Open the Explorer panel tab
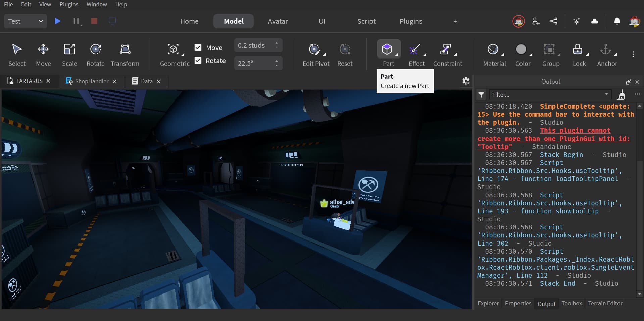644x321 pixels. pos(488,303)
